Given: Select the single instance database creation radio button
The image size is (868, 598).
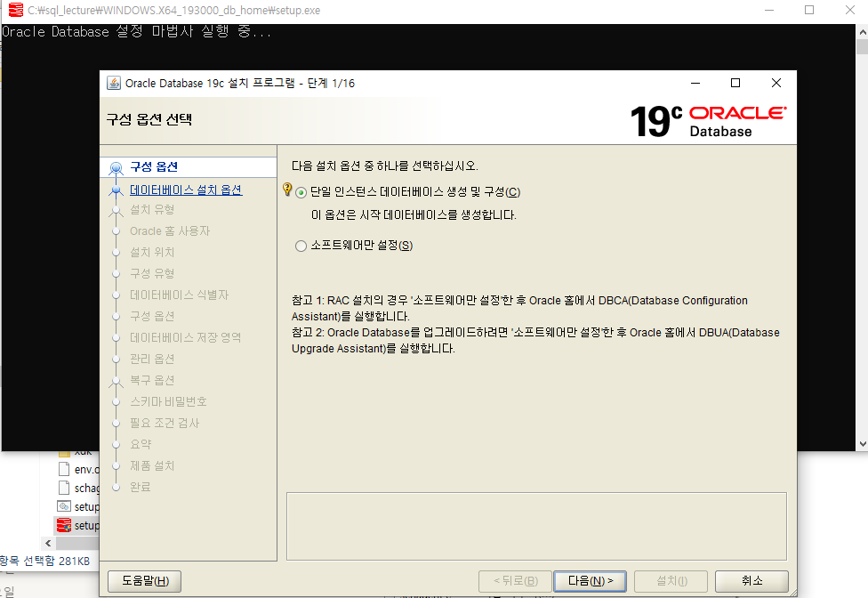Looking at the screenshot, I should (x=301, y=193).
